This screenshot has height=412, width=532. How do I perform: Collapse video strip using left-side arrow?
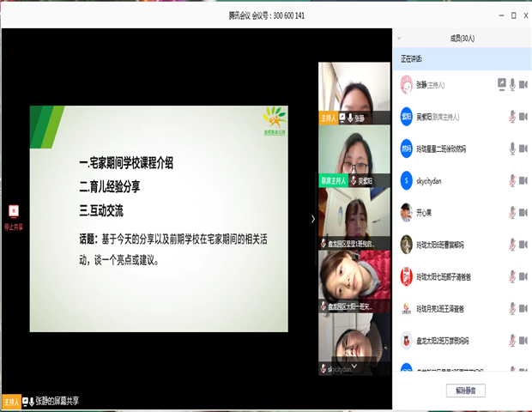[x=312, y=218]
